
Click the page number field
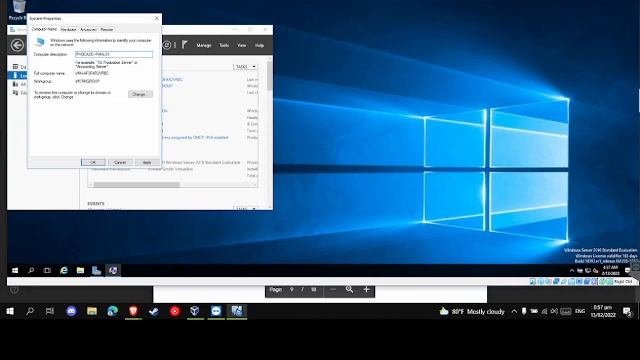click(291, 289)
